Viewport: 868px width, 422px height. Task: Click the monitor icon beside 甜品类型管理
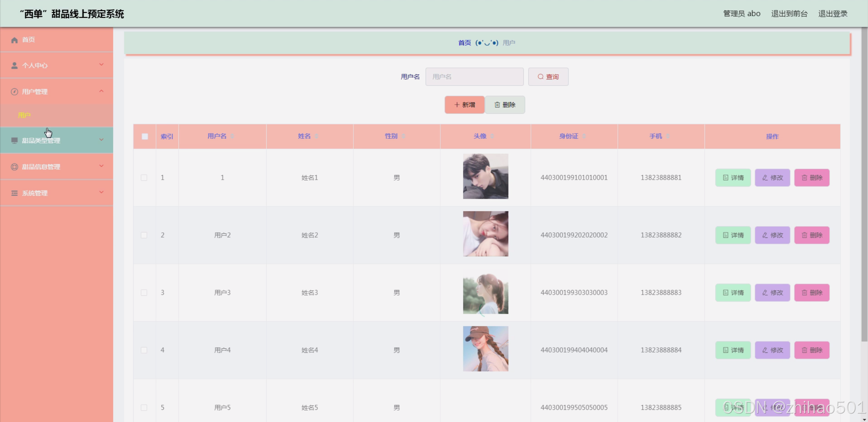point(14,140)
